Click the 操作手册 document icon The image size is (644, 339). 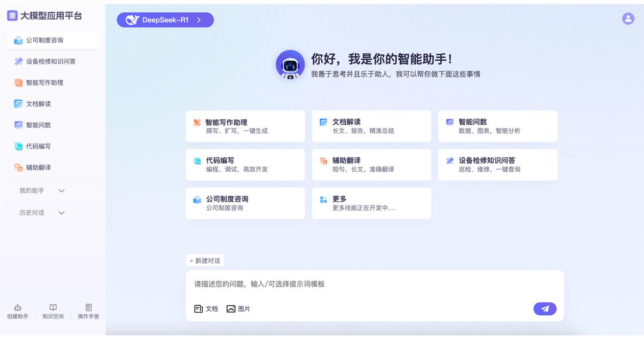[89, 307]
